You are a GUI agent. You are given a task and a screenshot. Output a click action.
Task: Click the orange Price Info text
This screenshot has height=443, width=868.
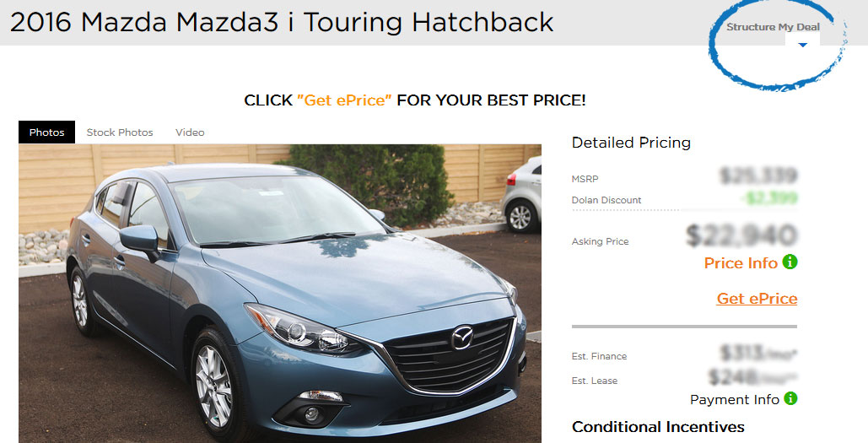click(741, 263)
